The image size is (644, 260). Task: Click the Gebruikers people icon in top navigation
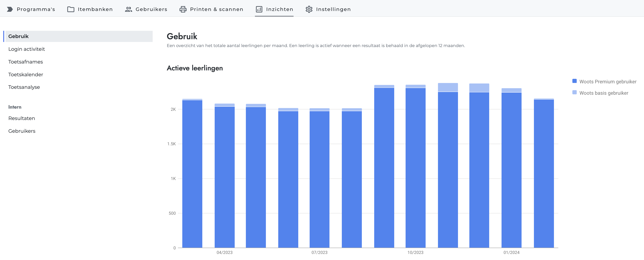129,9
